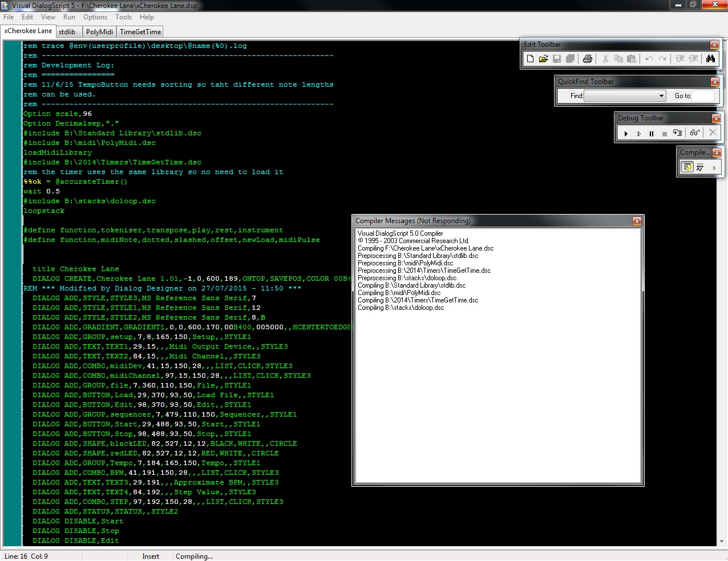Image resolution: width=728 pixels, height=561 pixels.
Task: Switch to the xCherokee Lane tab
Action: coord(28,31)
